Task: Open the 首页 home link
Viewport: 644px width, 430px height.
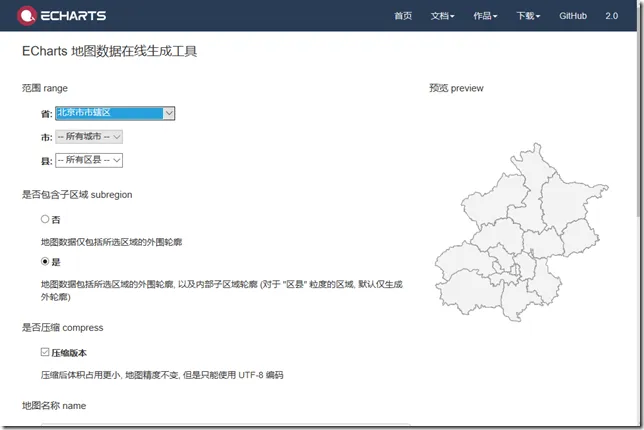Action: pos(403,16)
